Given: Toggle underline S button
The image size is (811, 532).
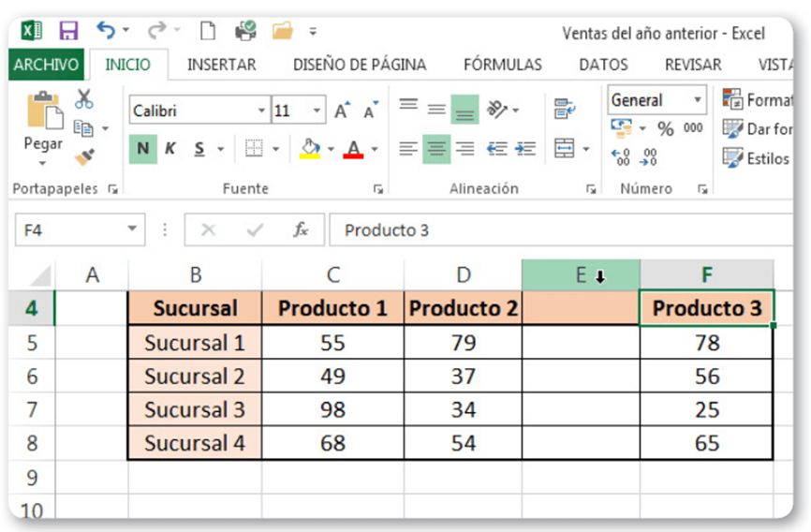Looking at the screenshot, I should [199, 149].
